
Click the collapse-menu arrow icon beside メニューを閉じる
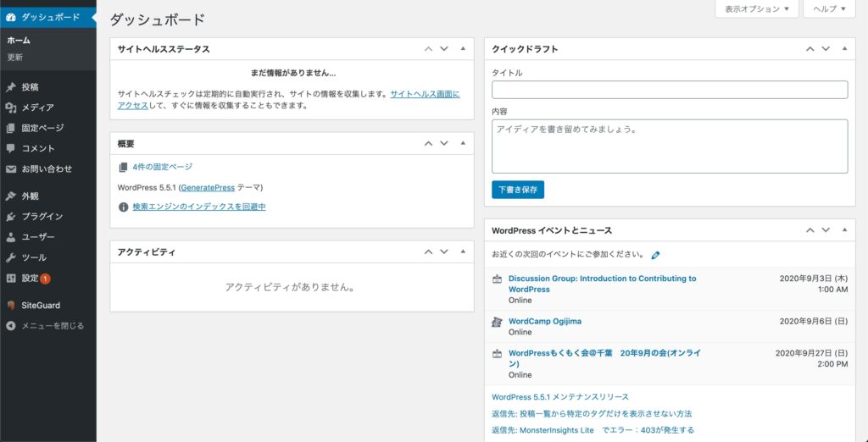(x=10, y=326)
